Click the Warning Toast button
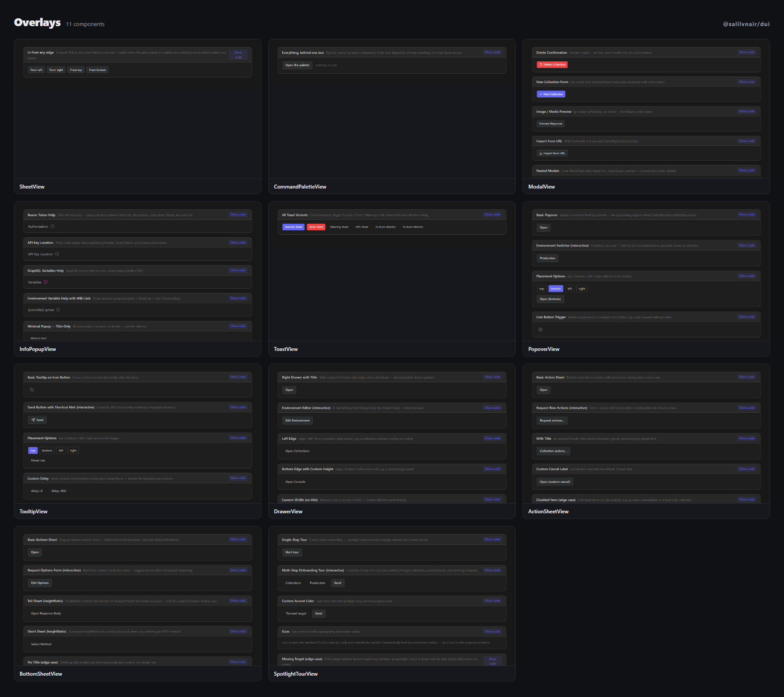Screen dimensions: 784x697 click(x=339, y=227)
